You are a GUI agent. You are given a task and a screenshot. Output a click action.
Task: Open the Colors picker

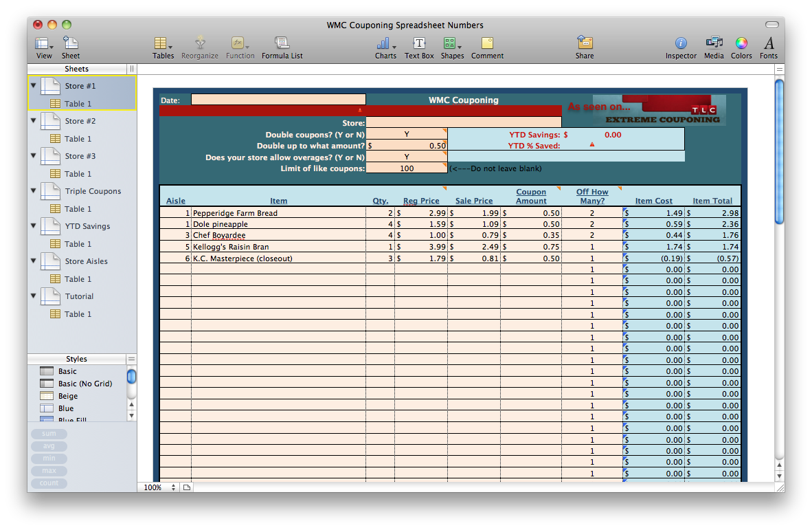click(741, 47)
